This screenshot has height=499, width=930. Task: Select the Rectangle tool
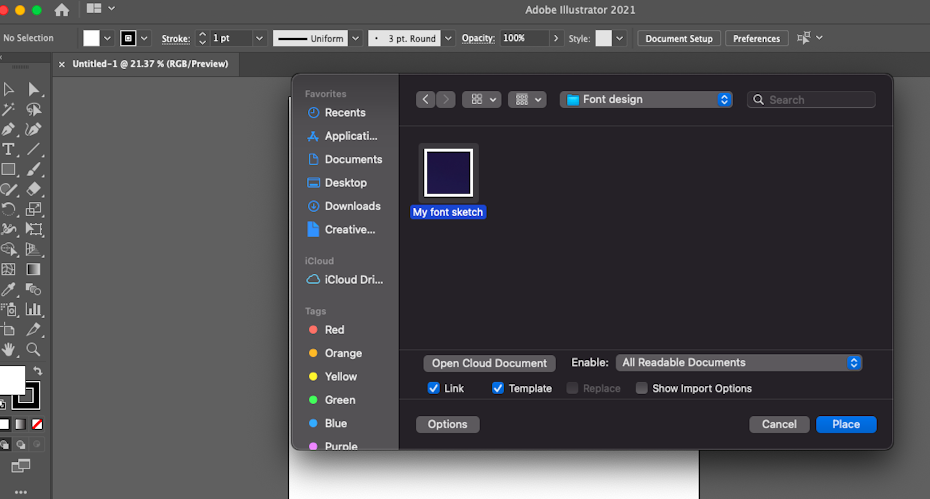click(x=8, y=169)
